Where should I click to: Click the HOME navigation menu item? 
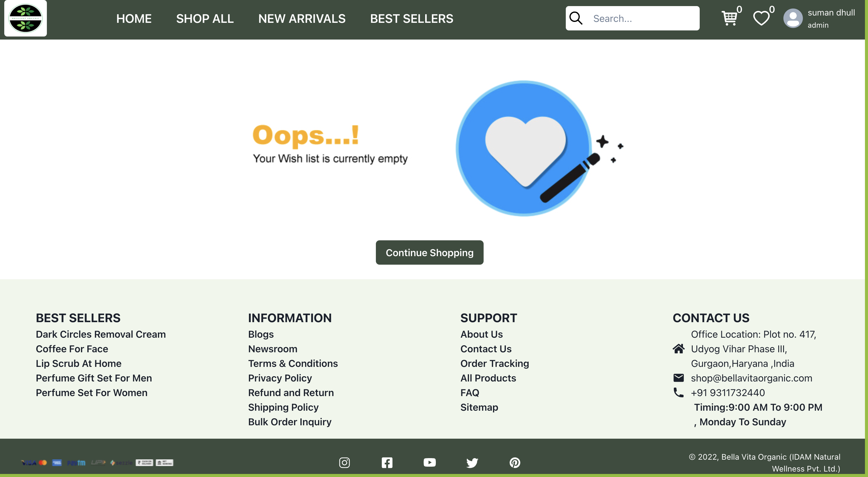133,18
